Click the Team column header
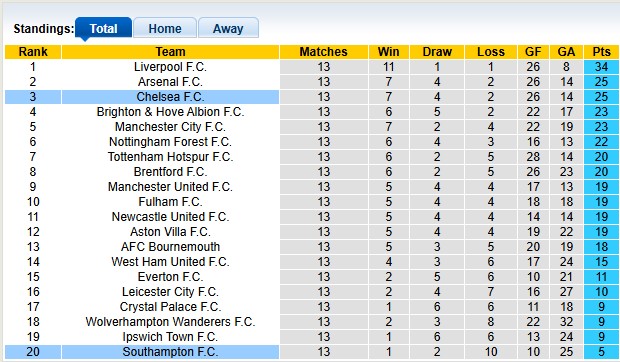The image size is (620, 362). point(170,52)
